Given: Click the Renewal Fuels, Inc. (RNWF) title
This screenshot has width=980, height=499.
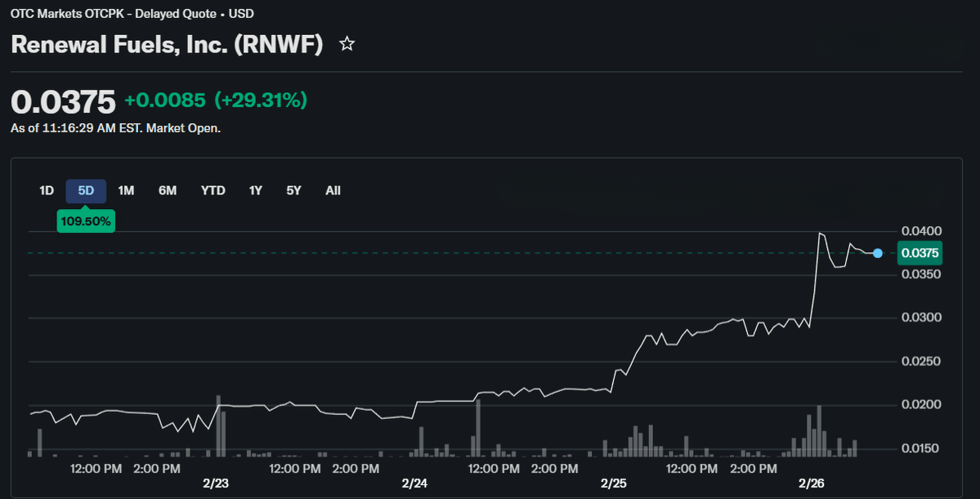Looking at the screenshot, I should tap(167, 44).
